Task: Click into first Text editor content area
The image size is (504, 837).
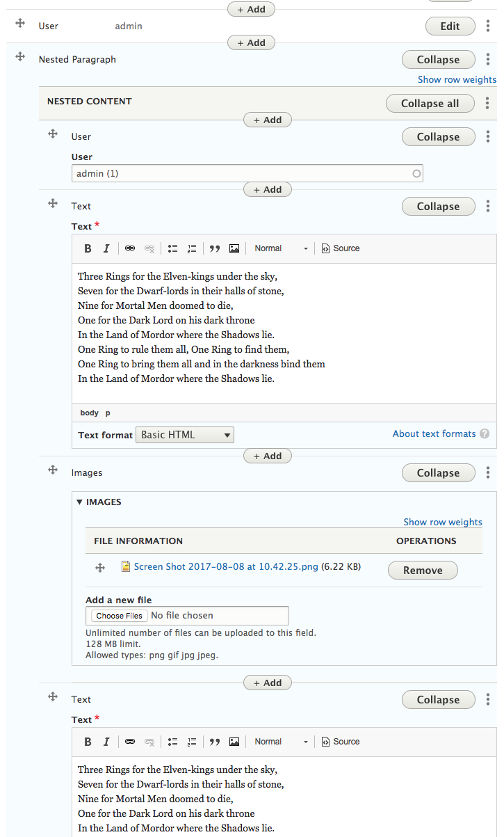Action: pos(284,333)
